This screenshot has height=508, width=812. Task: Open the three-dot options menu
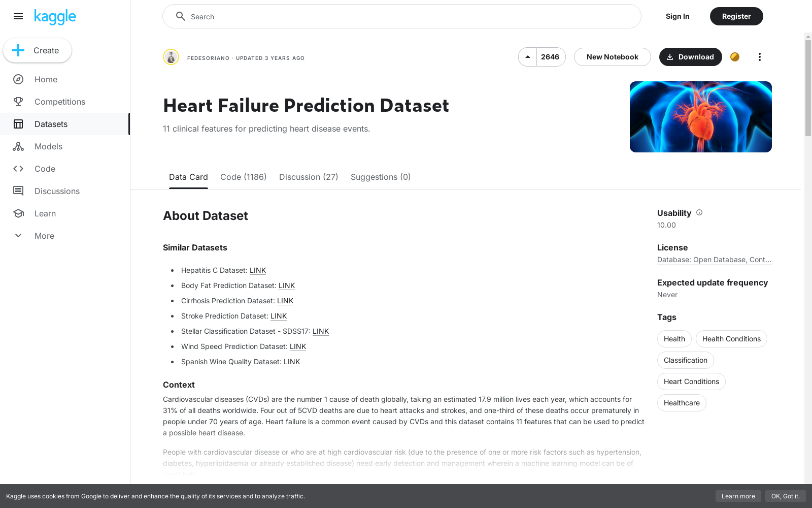(759, 57)
